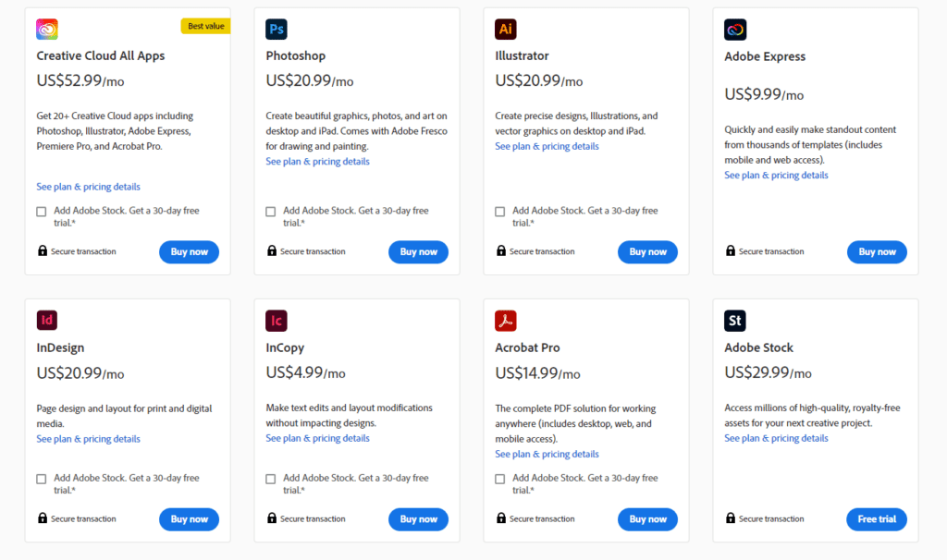
Task: Buy Acrobat Pro now
Action: (647, 519)
